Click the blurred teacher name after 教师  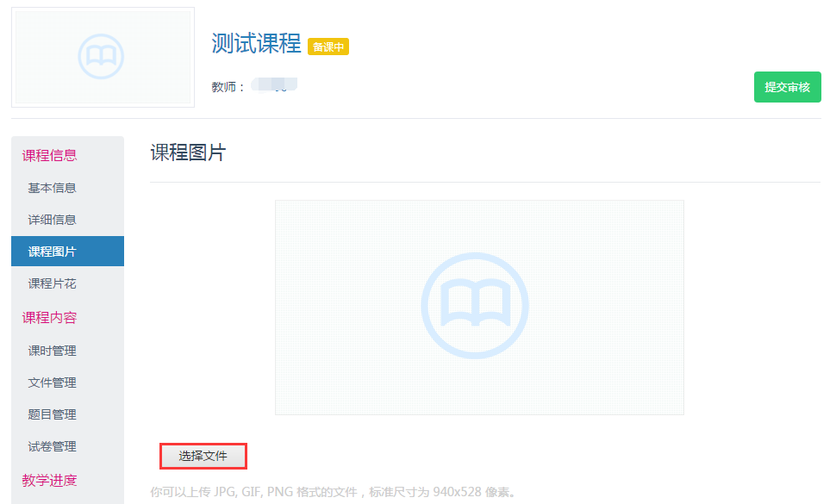pos(275,85)
